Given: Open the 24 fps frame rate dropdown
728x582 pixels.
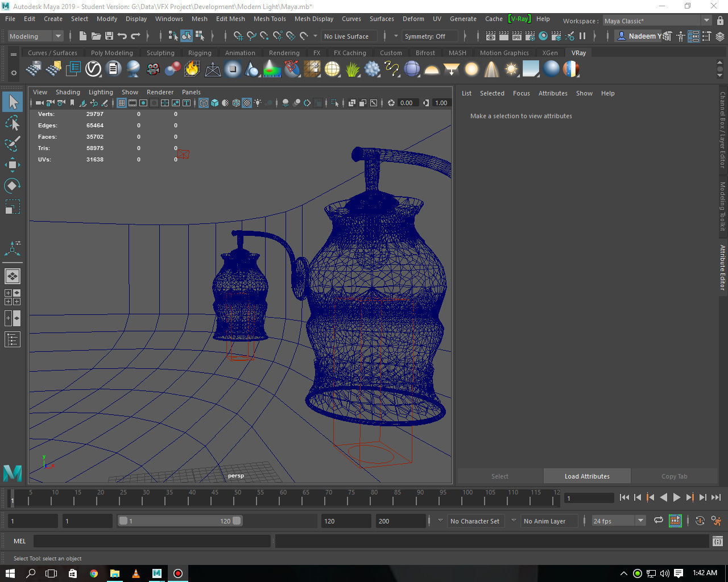Looking at the screenshot, I should pyautogui.click(x=618, y=521).
